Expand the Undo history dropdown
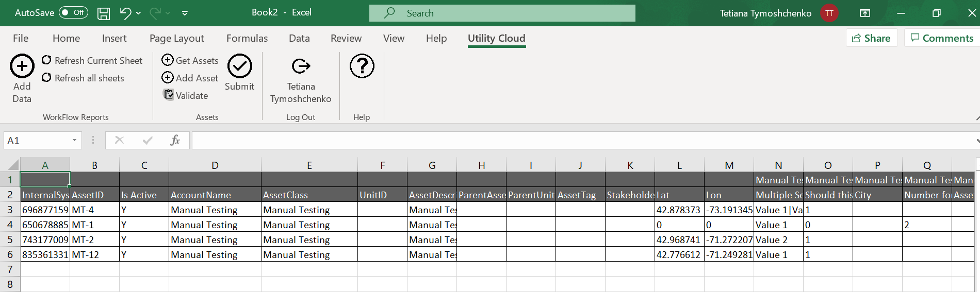Screen dimensions: 980x292 coord(138,13)
